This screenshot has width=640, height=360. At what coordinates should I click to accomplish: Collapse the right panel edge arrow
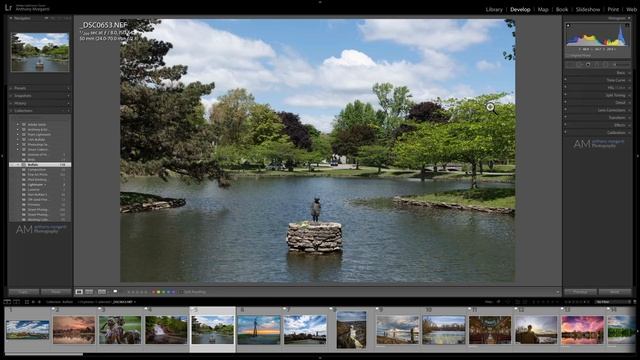click(638, 156)
